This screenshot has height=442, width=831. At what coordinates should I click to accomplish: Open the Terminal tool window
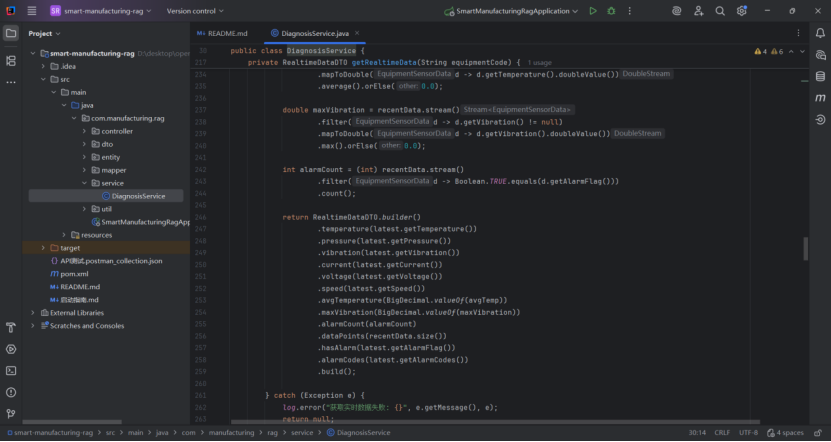11,371
